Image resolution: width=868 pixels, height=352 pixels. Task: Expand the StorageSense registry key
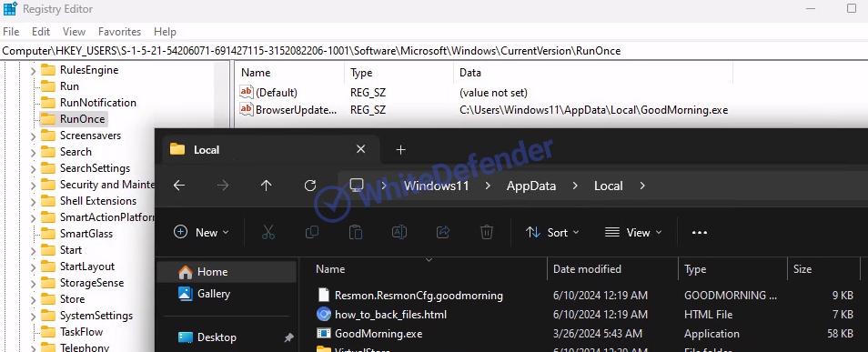tap(34, 284)
